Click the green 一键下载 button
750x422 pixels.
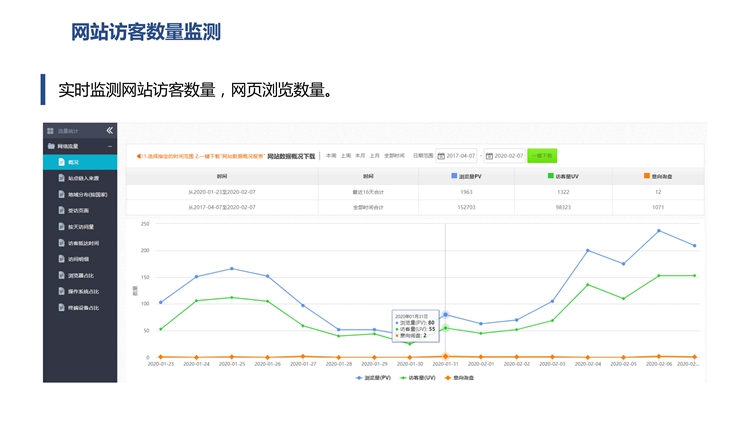click(x=542, y=156)
